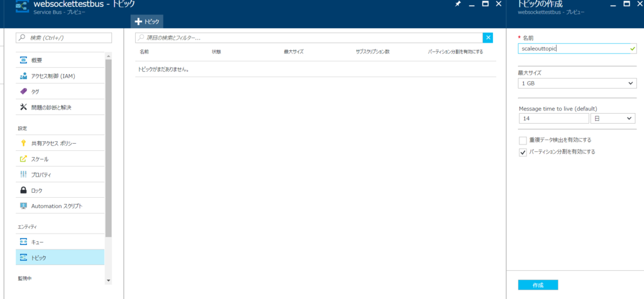The width and height of the screenshot is (644, 299).
Task: Close the トピックの作成 blade
Action: point(639,4)
